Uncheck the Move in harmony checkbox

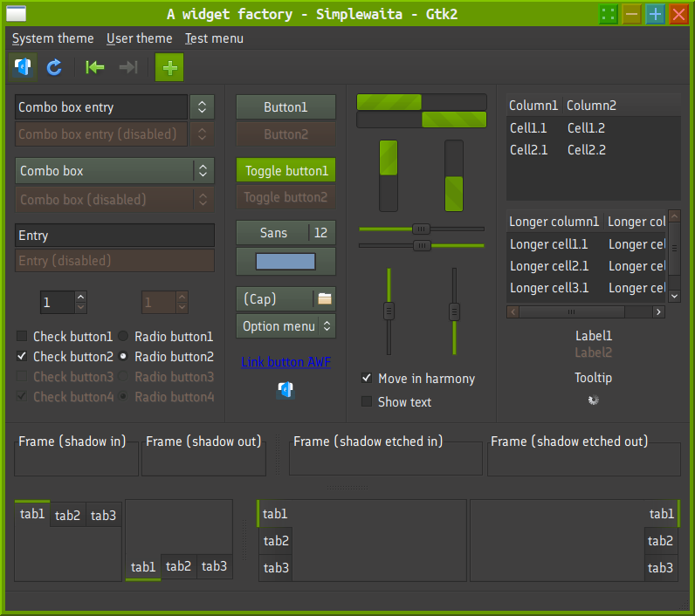367,379
